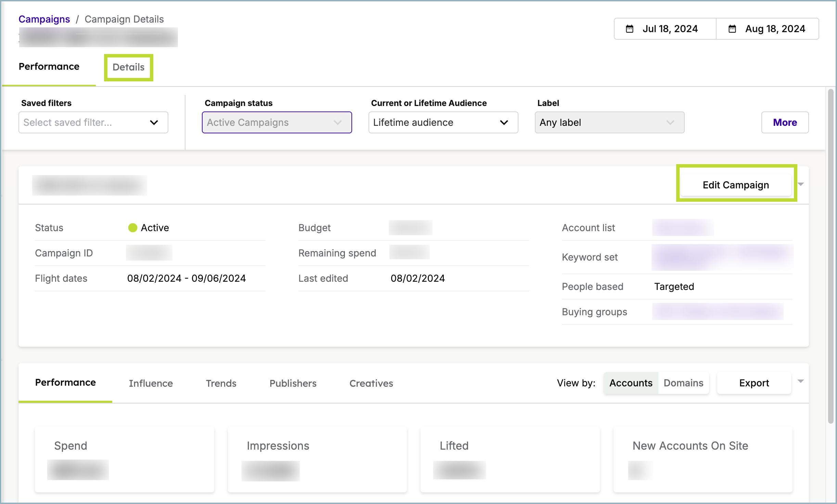Click the New Accounts On Site card
Image resolution: width=837 pixels, height=504 pixels.
pos(703,460)
